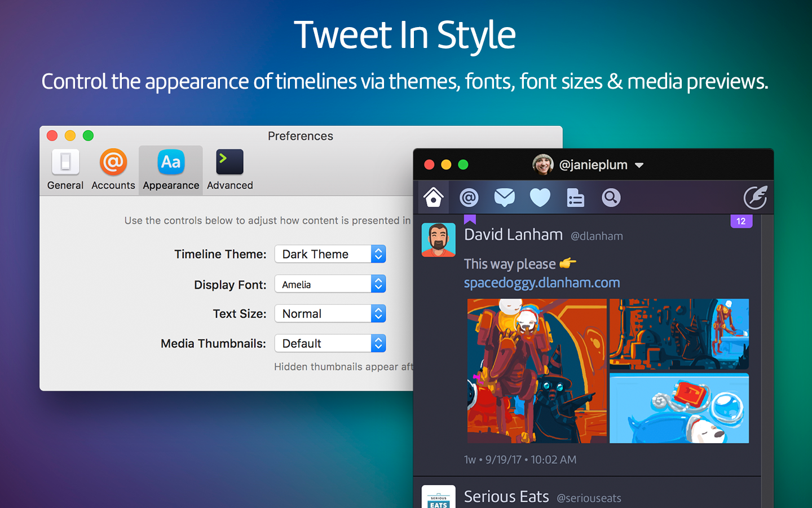Click the Display Font label

point(230,284)
